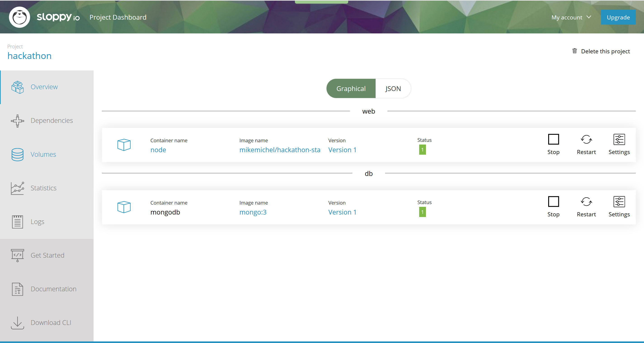Click the node container cube icon

click(x=124, y=145)
